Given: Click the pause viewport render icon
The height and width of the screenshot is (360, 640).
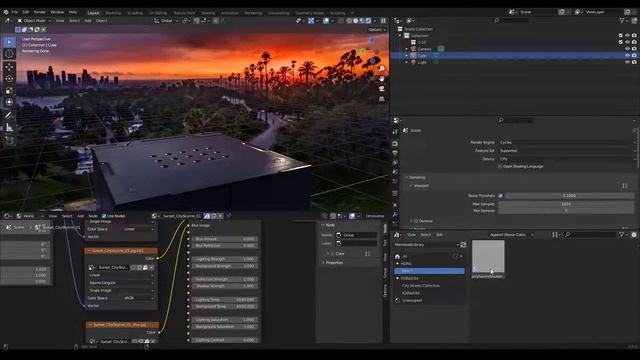Looking at the screenshot, I should pyautogui.click(x=383, y=20).
